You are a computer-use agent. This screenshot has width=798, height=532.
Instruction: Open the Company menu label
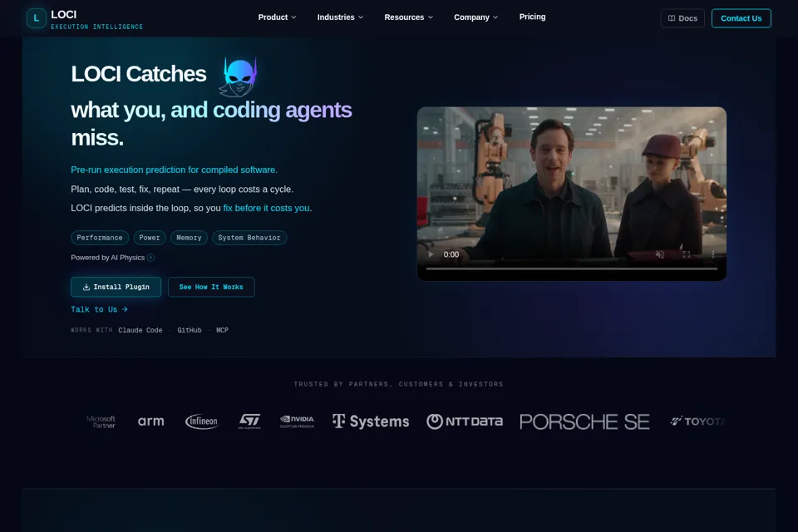point(471,17)
